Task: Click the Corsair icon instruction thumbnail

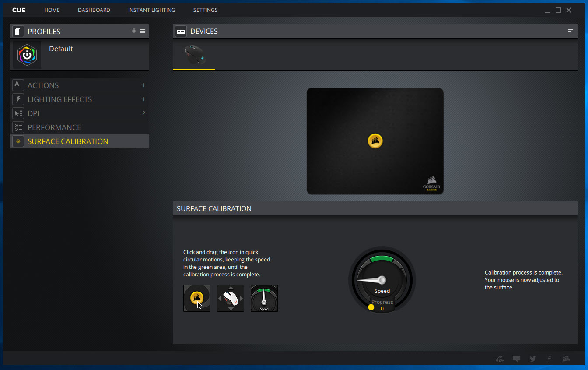Action: tap(197, 298)
